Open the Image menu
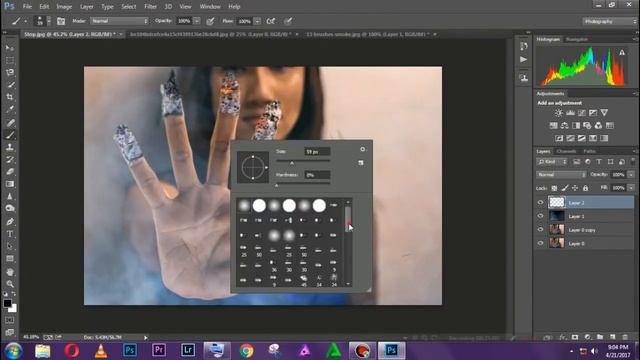This screenshot has height=360, width=640. pyautogui.click(x=64, y=7)
